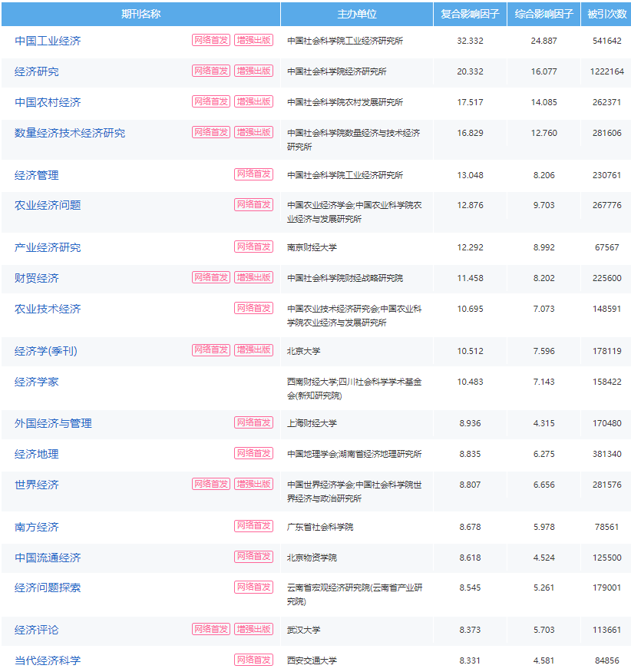Click 网络首发 tag for 经济学(季刊)
Screen dimensions: 631x672
point(211,350)
